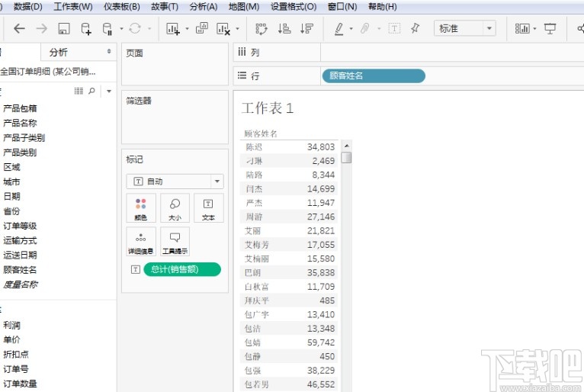Click the 工作表 1 title
Viewport: 584px width, 392px height.
pyautogui.click(x=268, y=108)
